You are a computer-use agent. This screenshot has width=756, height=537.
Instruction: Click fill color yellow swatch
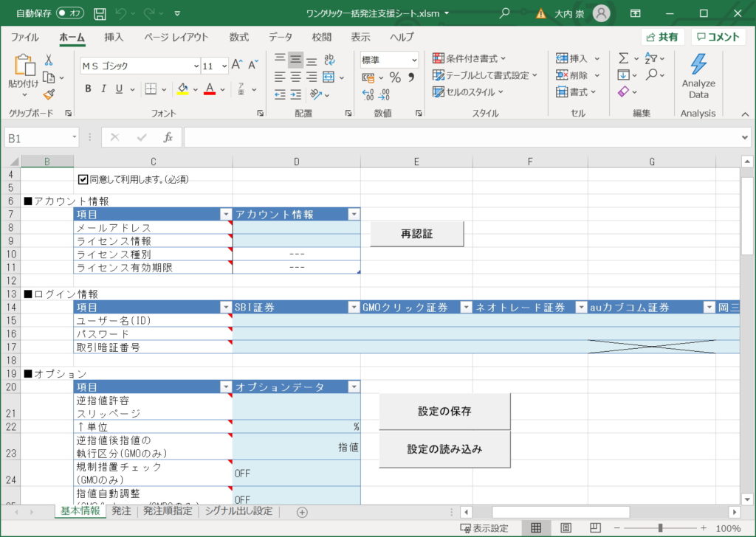pos(183,89)
